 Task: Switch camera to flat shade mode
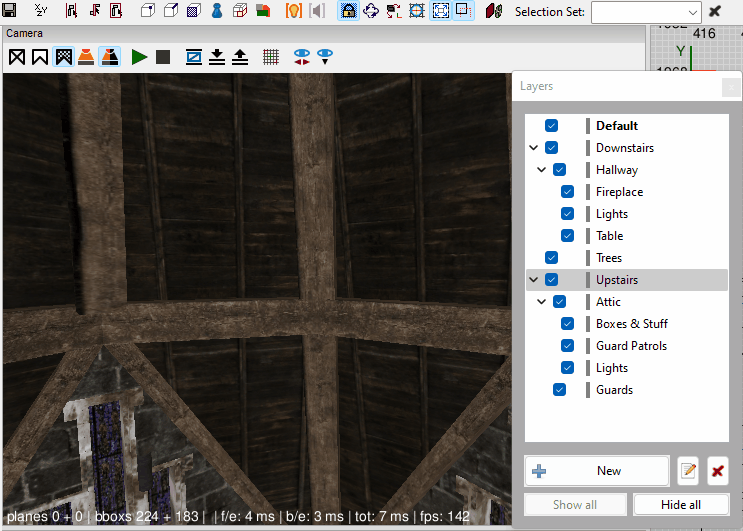(40, 57)
